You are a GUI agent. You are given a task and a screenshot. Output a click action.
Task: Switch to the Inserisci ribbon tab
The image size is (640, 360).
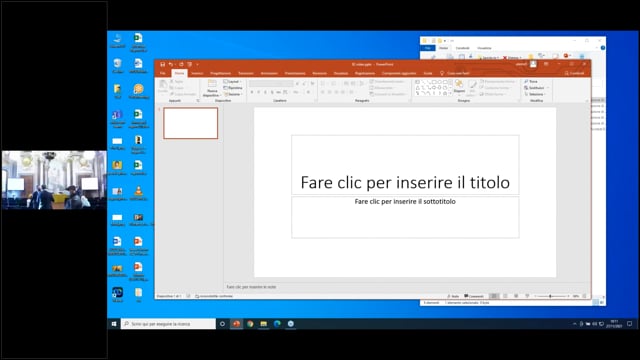tap(197, 73)
